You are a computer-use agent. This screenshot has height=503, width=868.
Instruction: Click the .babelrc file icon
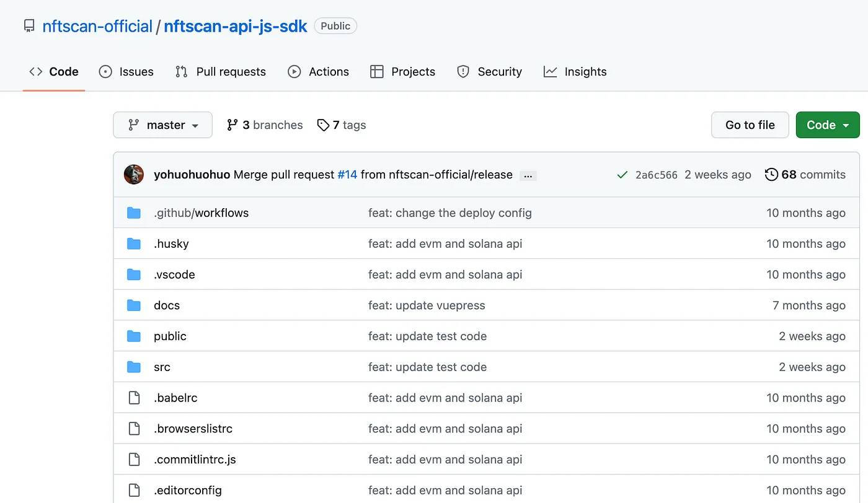tap(134, 398)
